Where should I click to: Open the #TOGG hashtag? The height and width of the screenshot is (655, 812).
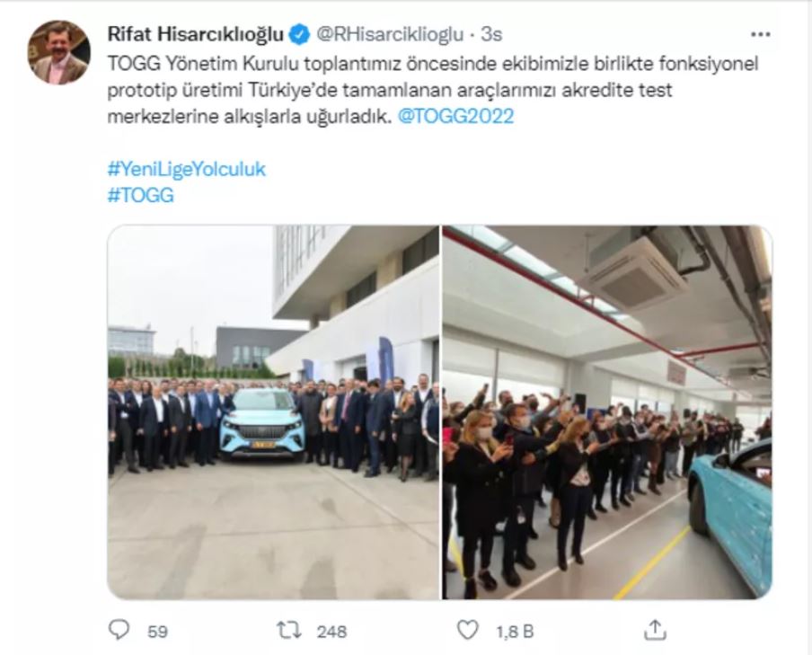(x=140, y=195)
